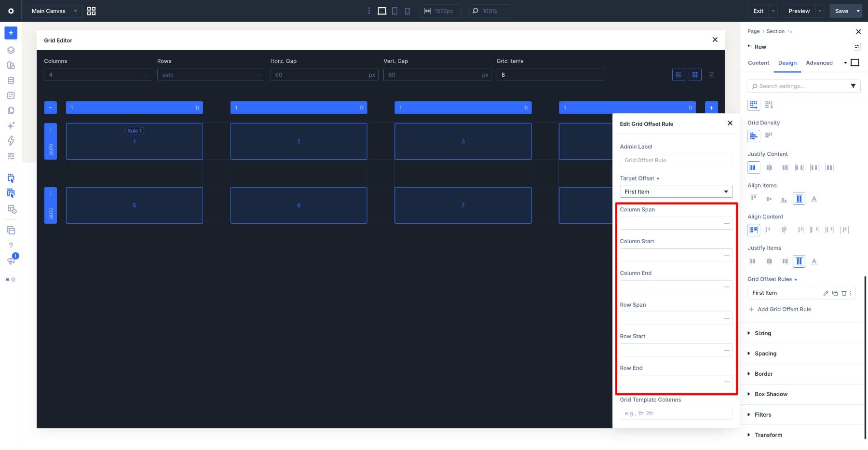Click the minus button left of column tracks
The height and width of the screenshot is (450, 868).
50,108
